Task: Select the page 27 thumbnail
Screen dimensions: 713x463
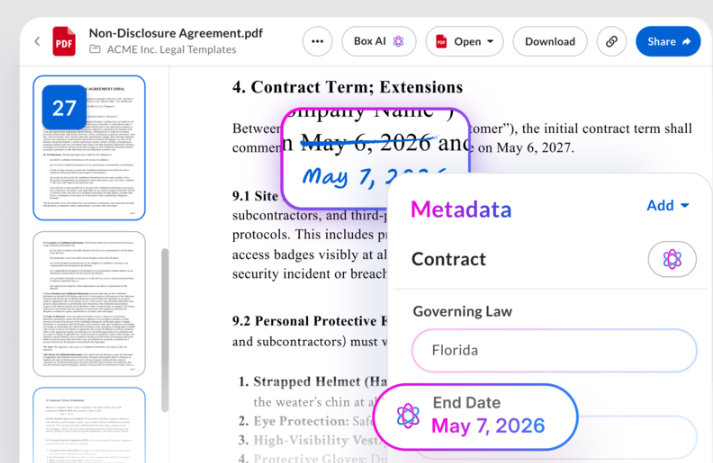Action: coord(89,148)
